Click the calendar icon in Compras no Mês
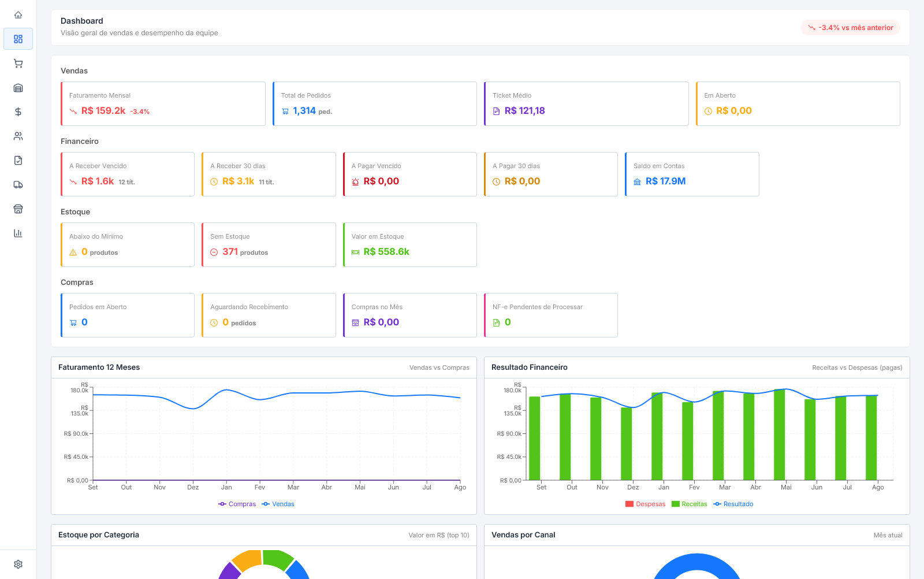 click(x=355, y=323)
